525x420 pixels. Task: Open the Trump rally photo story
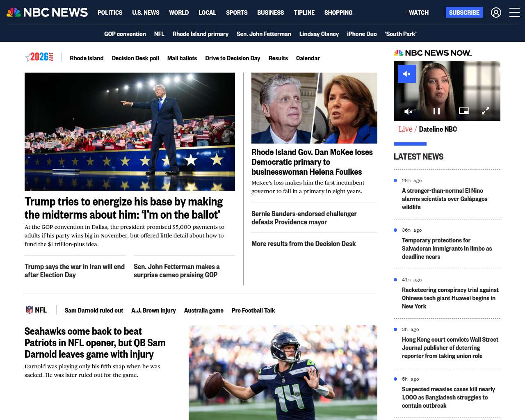click(x=130, y=132)
